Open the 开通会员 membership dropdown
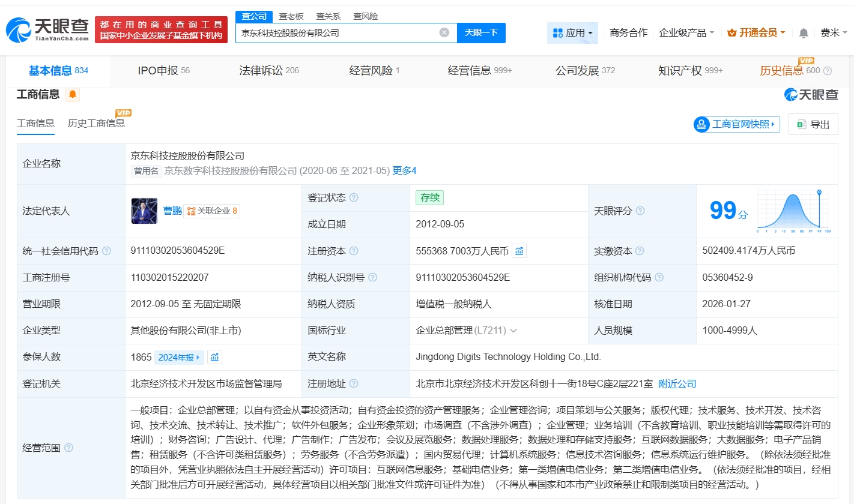Viewport: 854px width, 504px height. 756,33
